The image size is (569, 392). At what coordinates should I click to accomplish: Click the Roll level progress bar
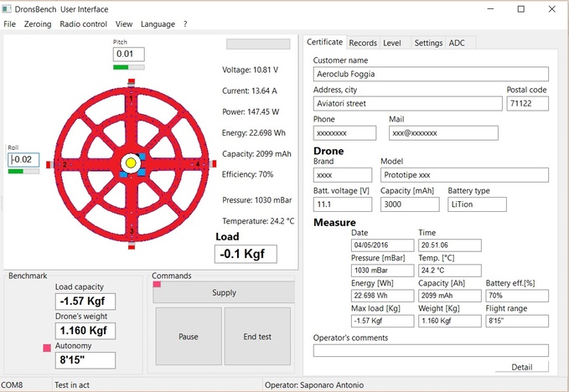coord(23,171)
